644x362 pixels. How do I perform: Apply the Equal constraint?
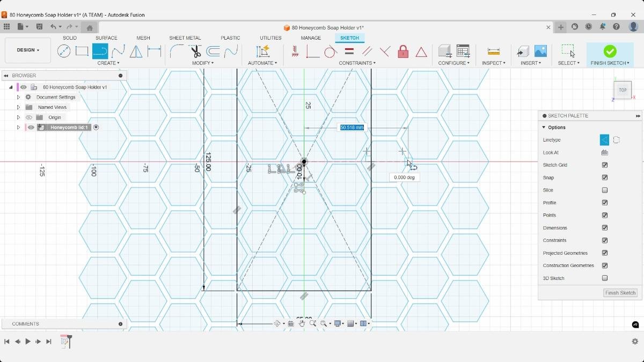[349, 51]
